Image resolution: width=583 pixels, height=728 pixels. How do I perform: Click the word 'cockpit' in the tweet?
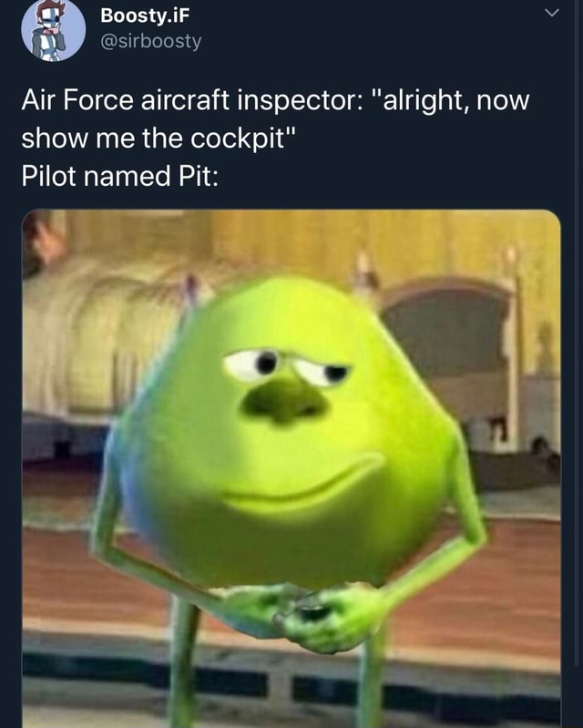(237, 138)
